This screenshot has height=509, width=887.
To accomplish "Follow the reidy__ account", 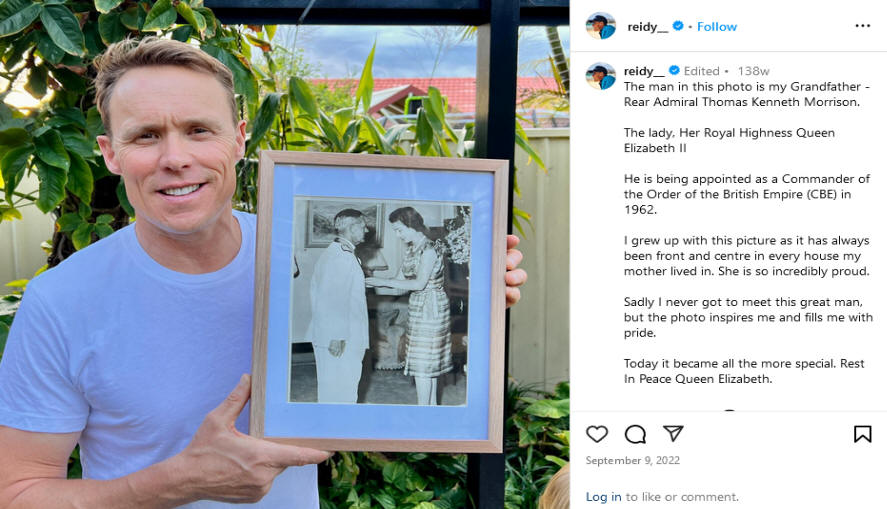I will click(717, 27).
